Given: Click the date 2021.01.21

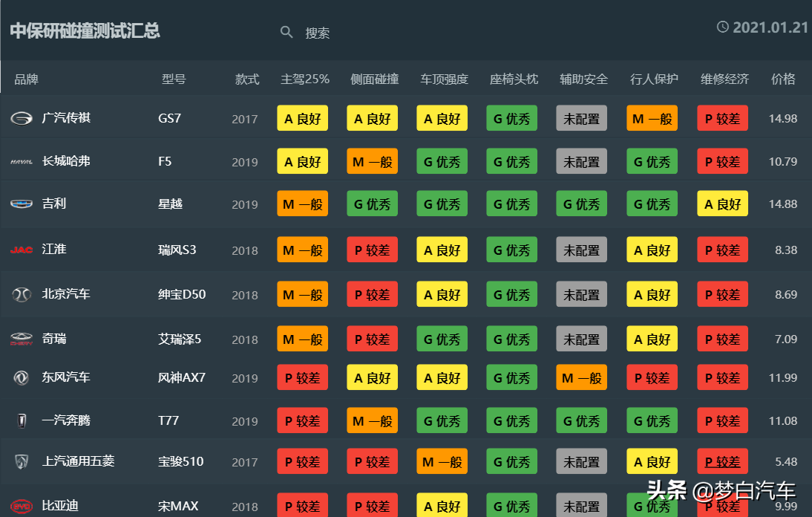Looking at the screenshot, I should coord(770,27).
